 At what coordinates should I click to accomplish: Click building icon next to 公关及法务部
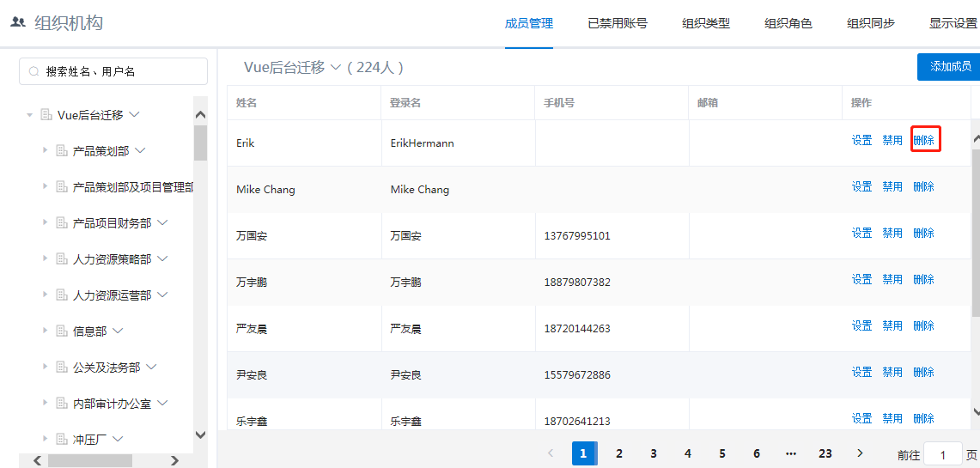61,367
